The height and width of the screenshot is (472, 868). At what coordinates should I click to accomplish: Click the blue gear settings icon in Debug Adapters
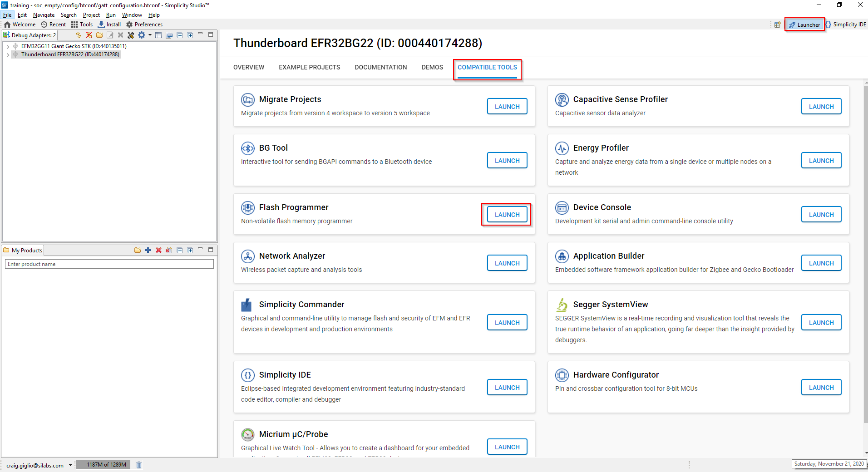[x=142, y=35]
